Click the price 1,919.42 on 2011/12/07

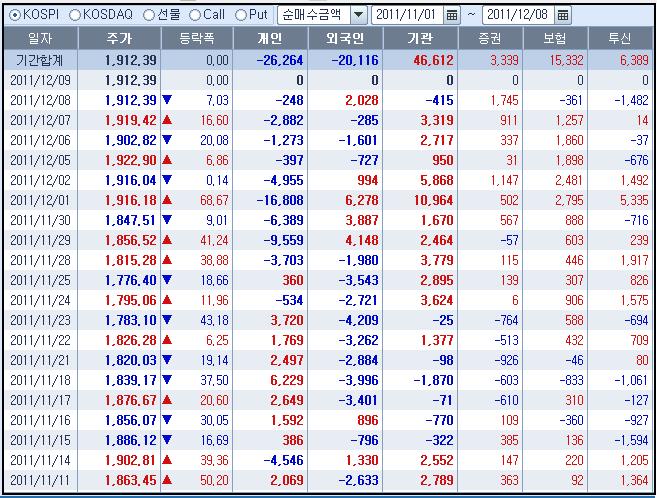131,121
